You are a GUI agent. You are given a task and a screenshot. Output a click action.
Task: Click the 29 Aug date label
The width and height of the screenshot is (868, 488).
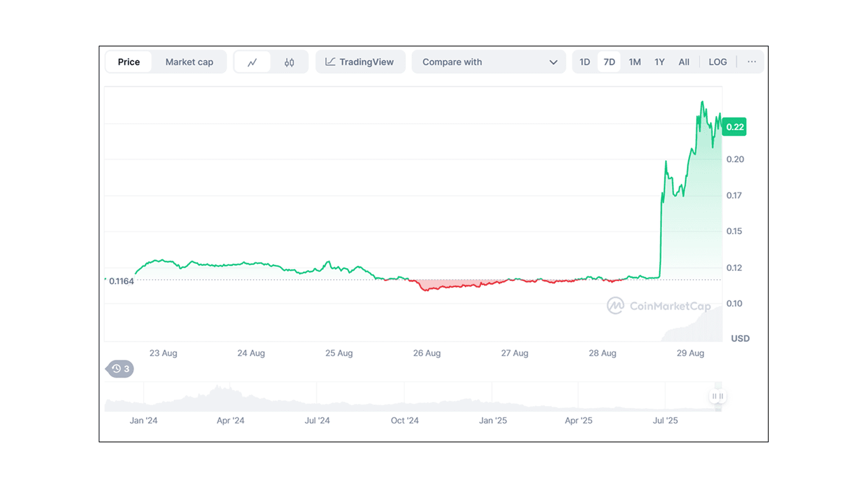point(690,353)
